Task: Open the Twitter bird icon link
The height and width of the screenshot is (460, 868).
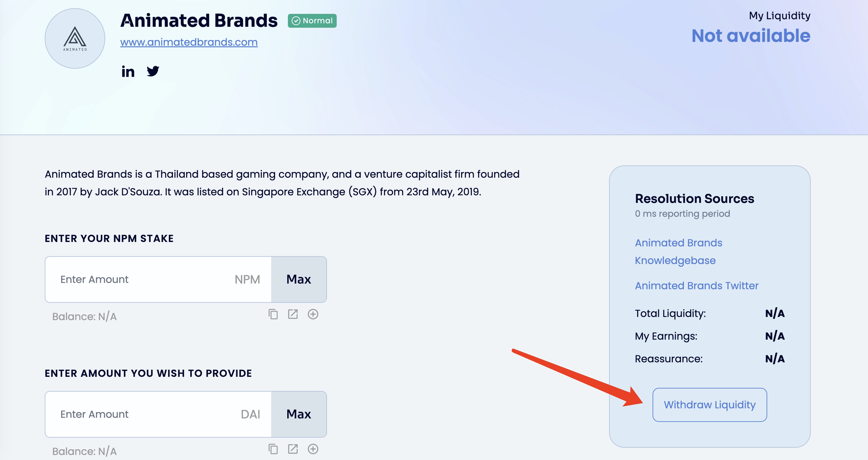Action: 153,71
